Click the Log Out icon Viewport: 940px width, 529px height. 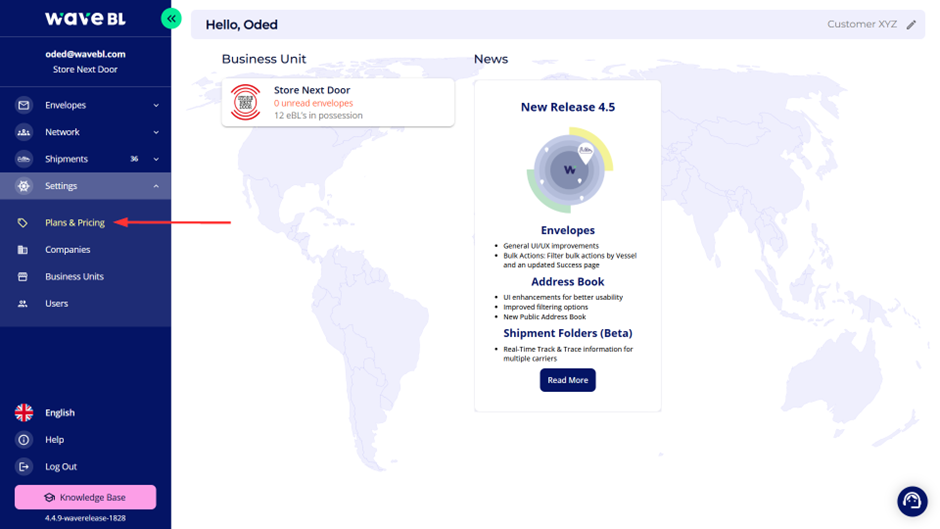pos(24,467)
